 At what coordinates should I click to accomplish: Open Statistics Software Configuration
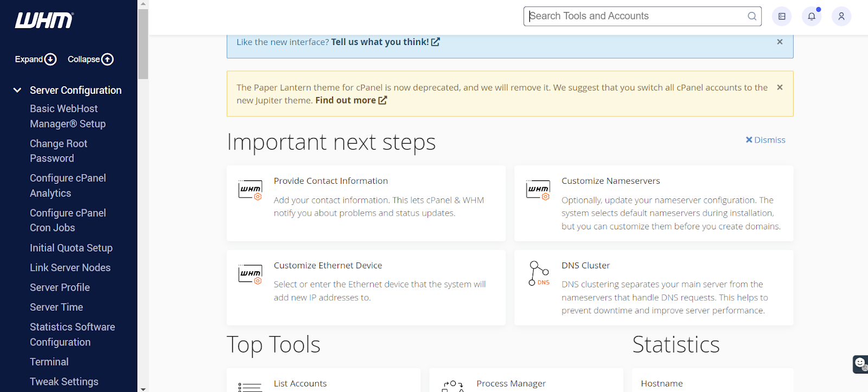[x=72, y=335]
